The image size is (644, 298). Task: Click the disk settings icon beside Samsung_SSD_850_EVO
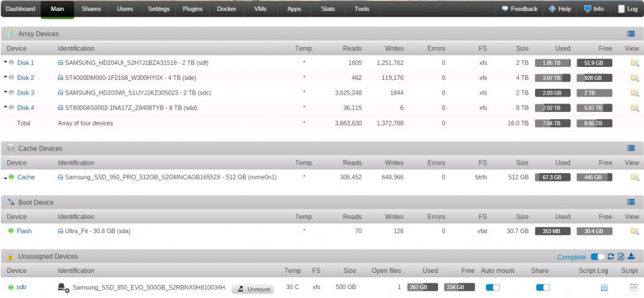click(63, 288)
